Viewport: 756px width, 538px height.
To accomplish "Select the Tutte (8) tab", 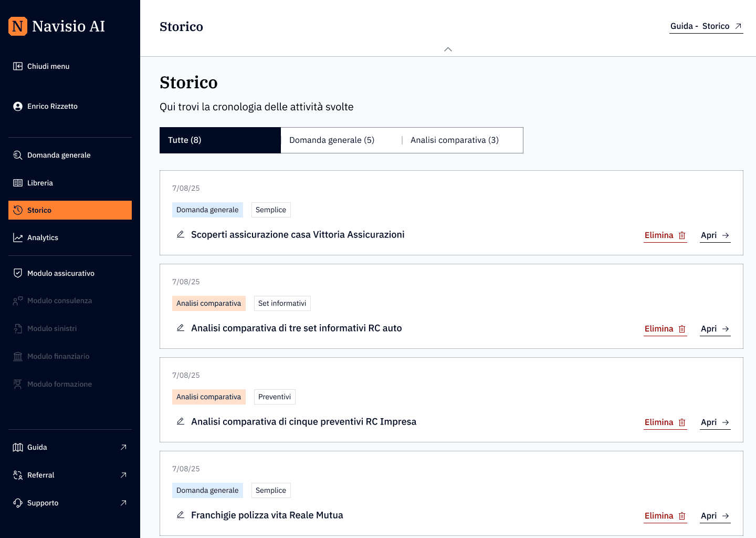I will pyautogui.click(x=220, y=140).
